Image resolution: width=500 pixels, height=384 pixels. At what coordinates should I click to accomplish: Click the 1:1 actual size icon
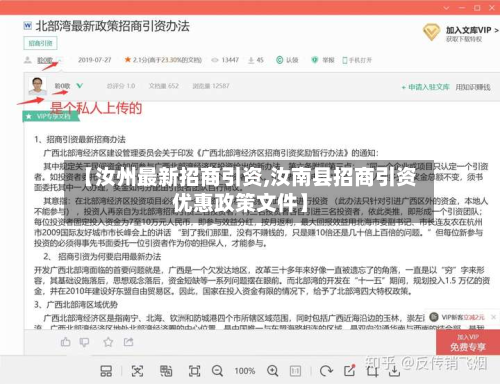pyautogui.click(x=295, y=371)
